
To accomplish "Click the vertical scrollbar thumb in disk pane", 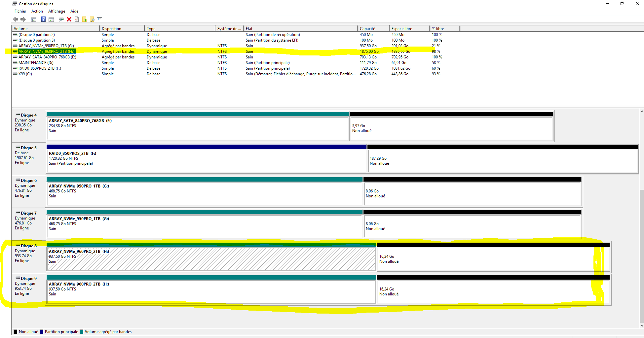I will pos(642,256).
